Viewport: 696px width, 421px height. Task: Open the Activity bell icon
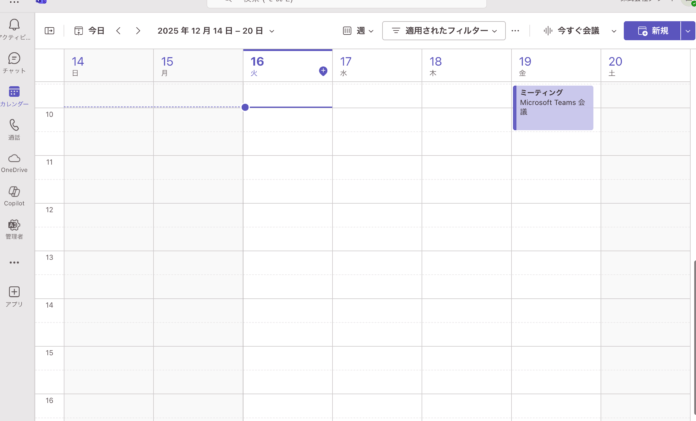coord(14,27)
